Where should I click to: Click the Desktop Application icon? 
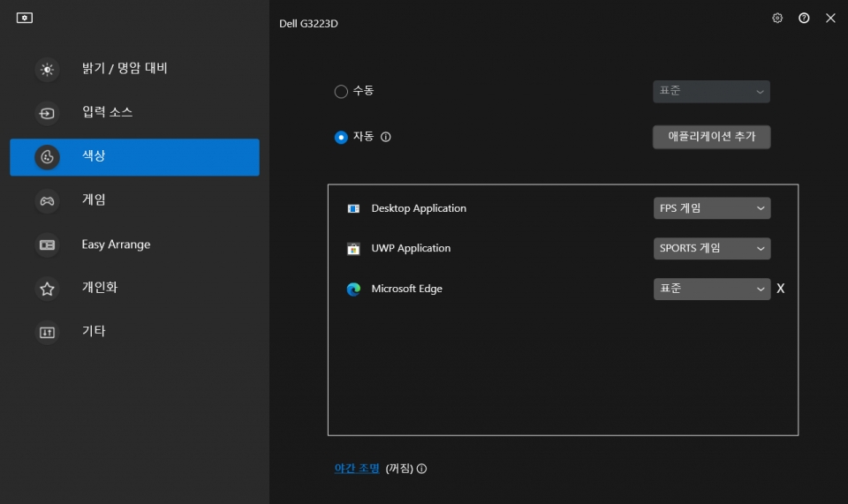[x=353, y=208]
